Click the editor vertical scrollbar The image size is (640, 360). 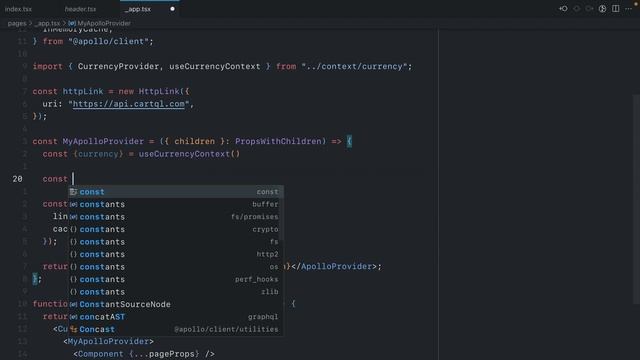[636, 199]
